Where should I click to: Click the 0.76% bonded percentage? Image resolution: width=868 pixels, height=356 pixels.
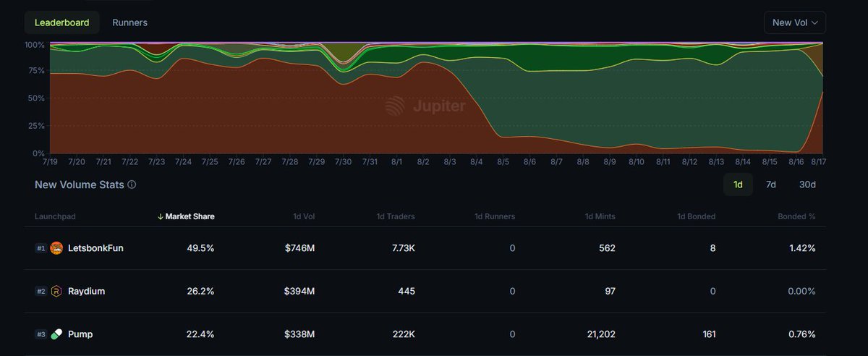pyautogui.click(x=801, y=334)
